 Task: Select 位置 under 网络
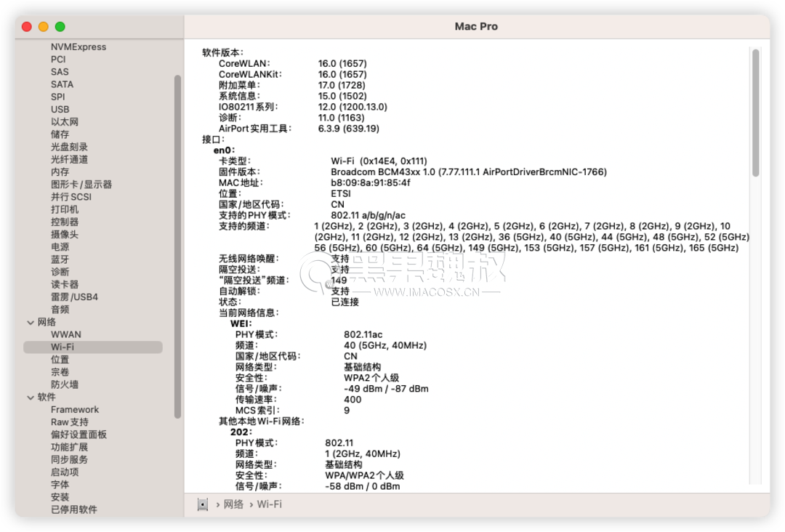pyautogui.click(x=60, y=360)
